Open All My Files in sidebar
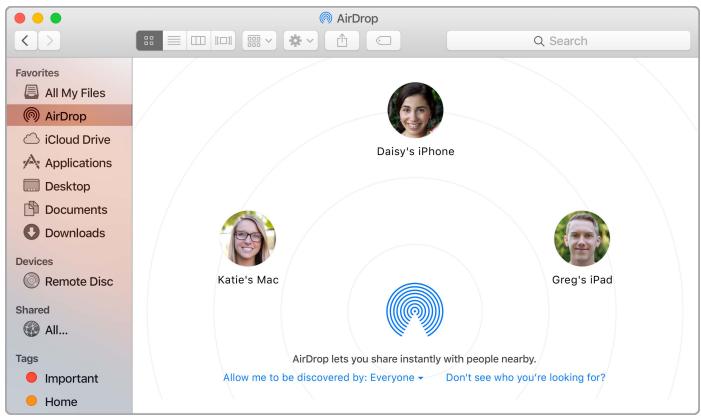 (x=70, y=93)
